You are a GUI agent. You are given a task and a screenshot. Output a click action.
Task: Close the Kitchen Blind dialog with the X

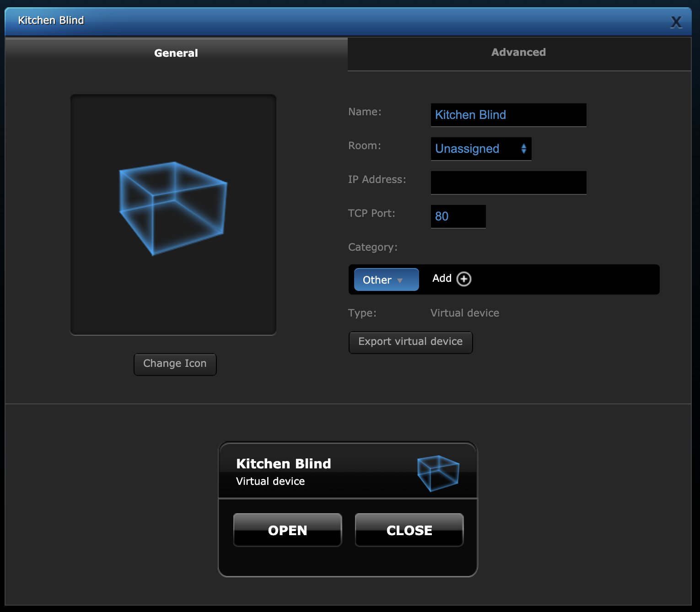click(676, 22)
